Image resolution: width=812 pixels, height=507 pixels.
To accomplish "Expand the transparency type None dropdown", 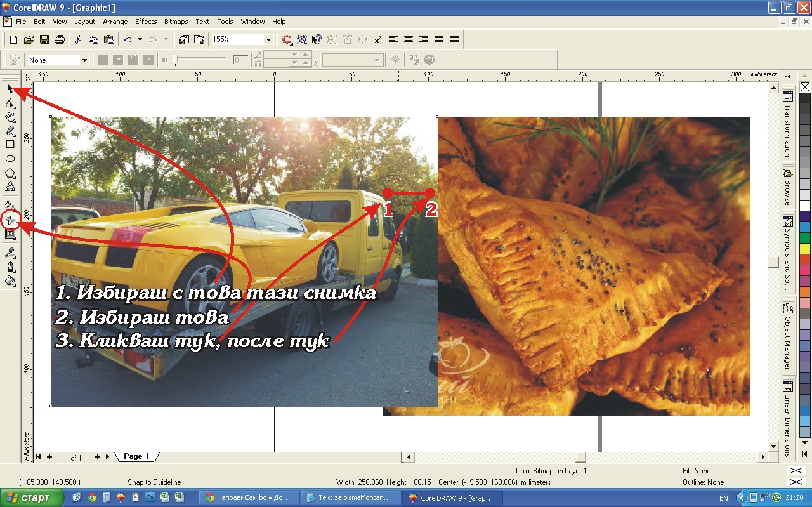I will 84,60.
